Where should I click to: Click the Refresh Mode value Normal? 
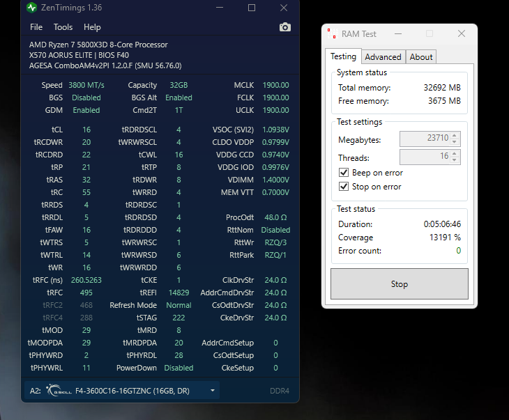pos(178,305)
